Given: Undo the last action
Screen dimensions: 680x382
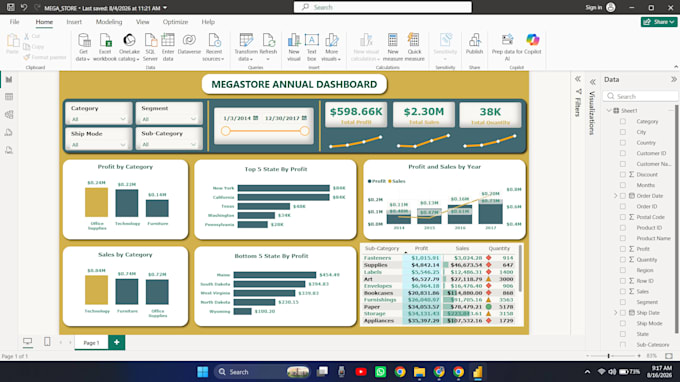Looking at the screenshot, I should (24, 7).
